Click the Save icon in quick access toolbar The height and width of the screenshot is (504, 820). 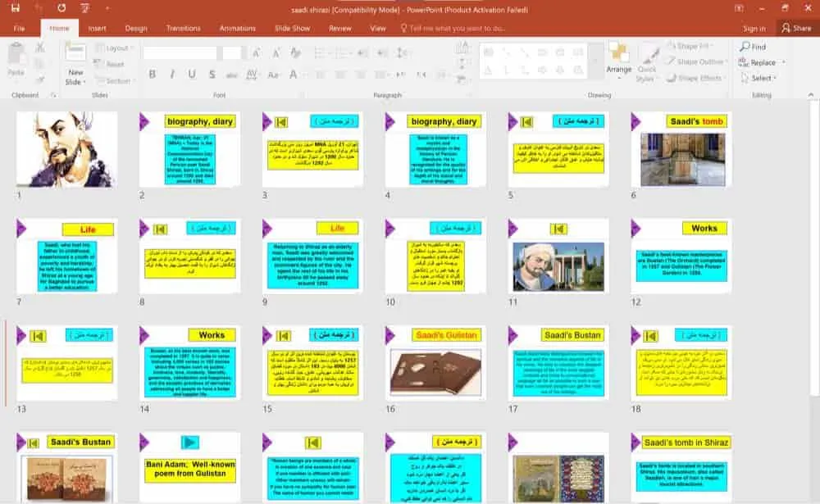tap(15, 7)
